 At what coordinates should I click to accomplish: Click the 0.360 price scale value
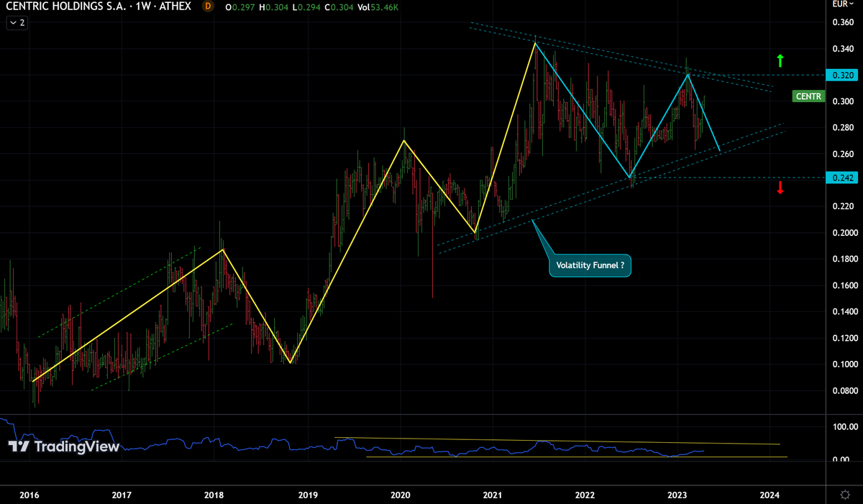(x=843, y=22)
